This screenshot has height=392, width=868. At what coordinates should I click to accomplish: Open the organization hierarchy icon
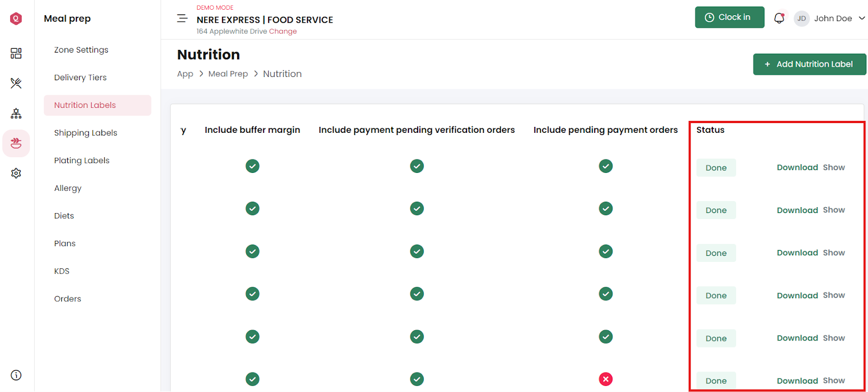[16, 113]
